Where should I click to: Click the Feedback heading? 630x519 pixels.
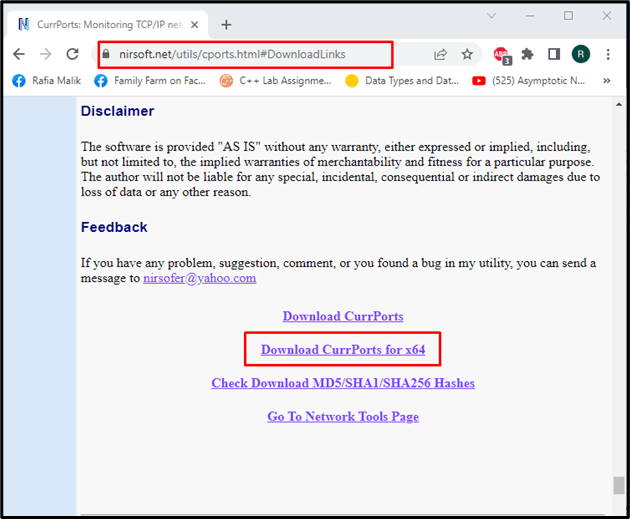click(x=114, y=227)
